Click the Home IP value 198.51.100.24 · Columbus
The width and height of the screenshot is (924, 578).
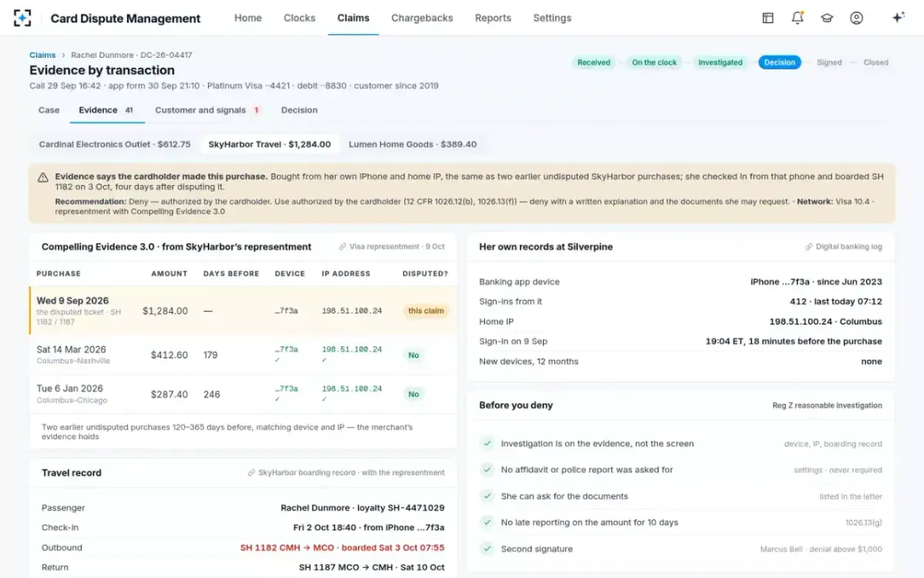pos(825,321)
